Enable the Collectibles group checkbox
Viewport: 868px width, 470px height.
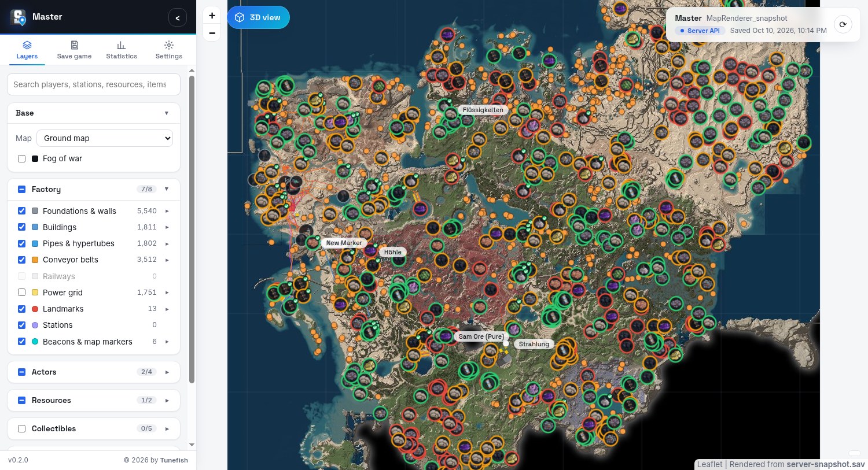click(x=22, y=428)
